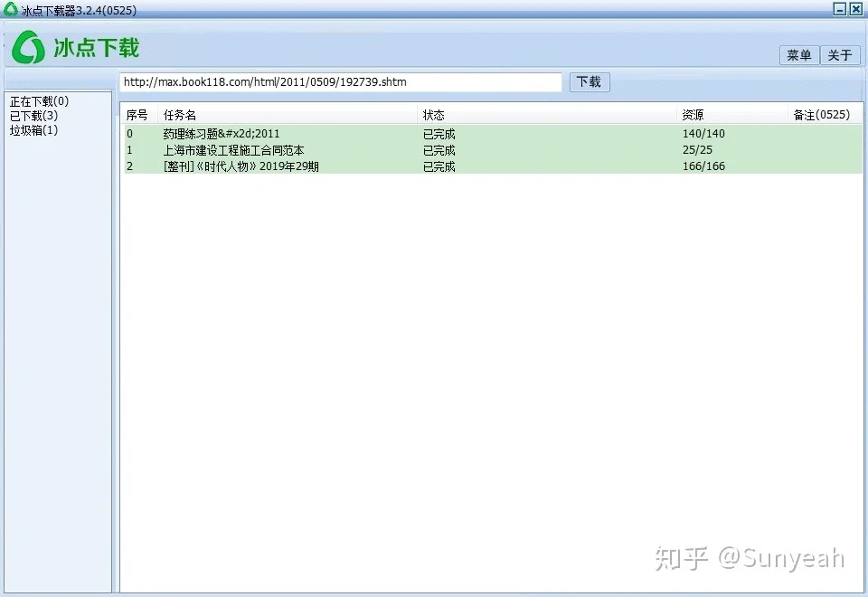Click the 已完成 status of the first task
The image size is (868, 597).
pyautogui.click(x=438, y=133)
